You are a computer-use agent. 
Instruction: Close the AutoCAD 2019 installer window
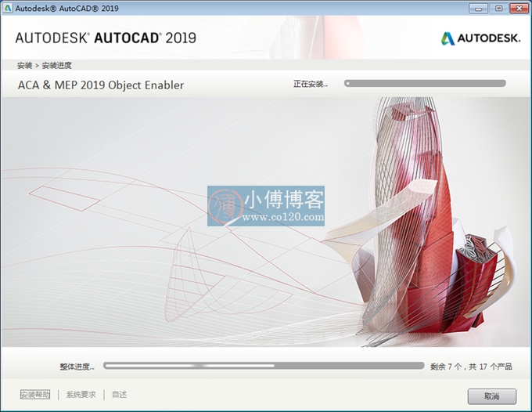click(519, 9)
